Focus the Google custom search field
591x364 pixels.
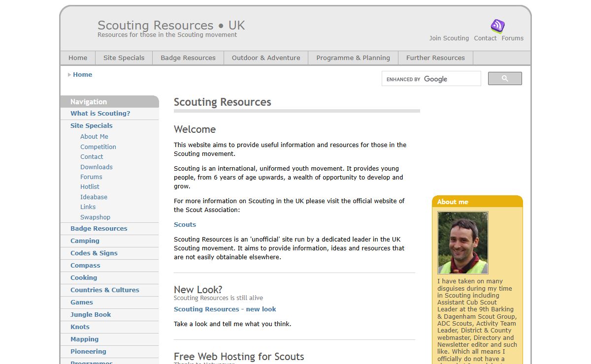coord(431,79)
